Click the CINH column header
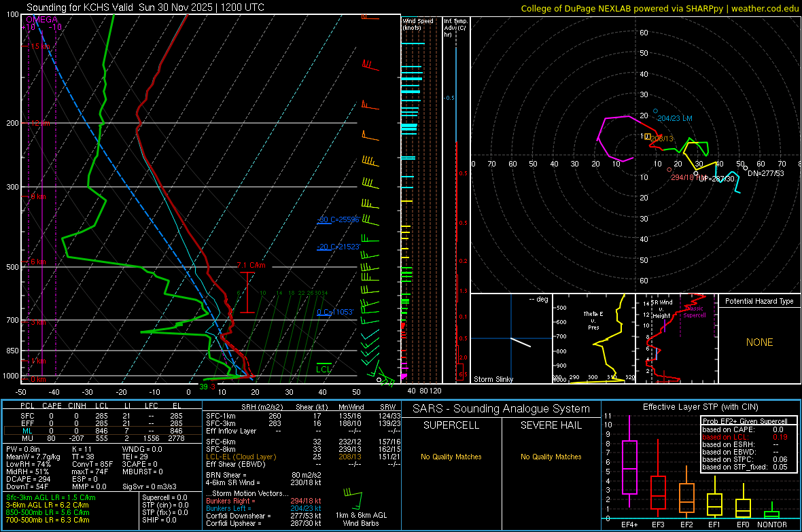 click(x=77, y=406)
